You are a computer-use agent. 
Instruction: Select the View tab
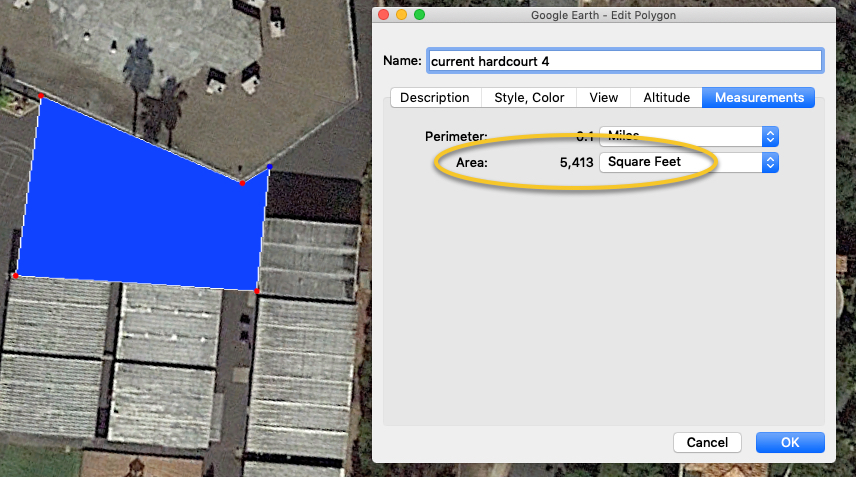click(603, 98)
